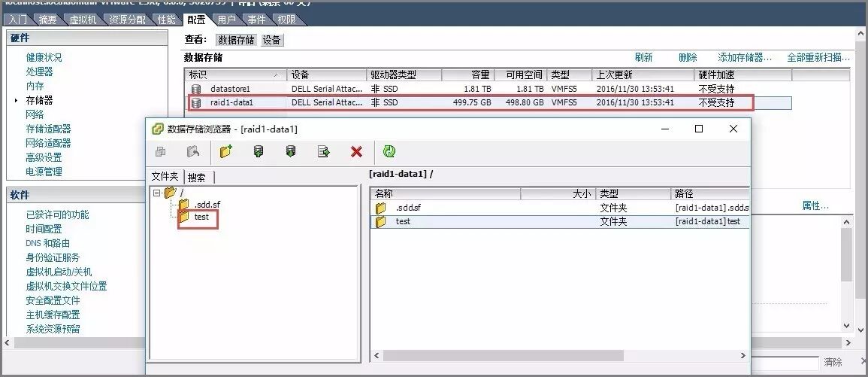Sort datastores by 可用空间 column header

coord(520,74)
